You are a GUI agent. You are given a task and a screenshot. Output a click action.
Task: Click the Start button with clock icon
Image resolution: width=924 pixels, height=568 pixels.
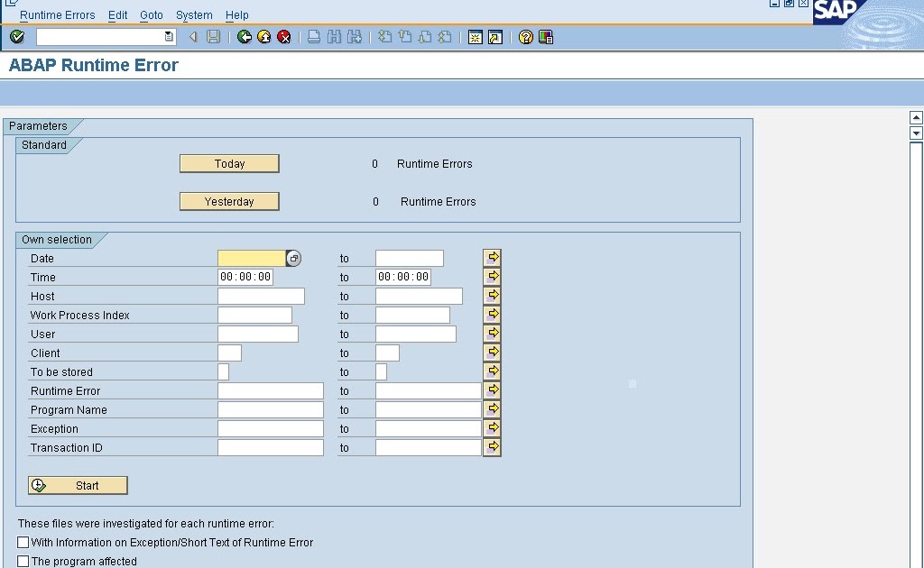[x=78, y=485]
